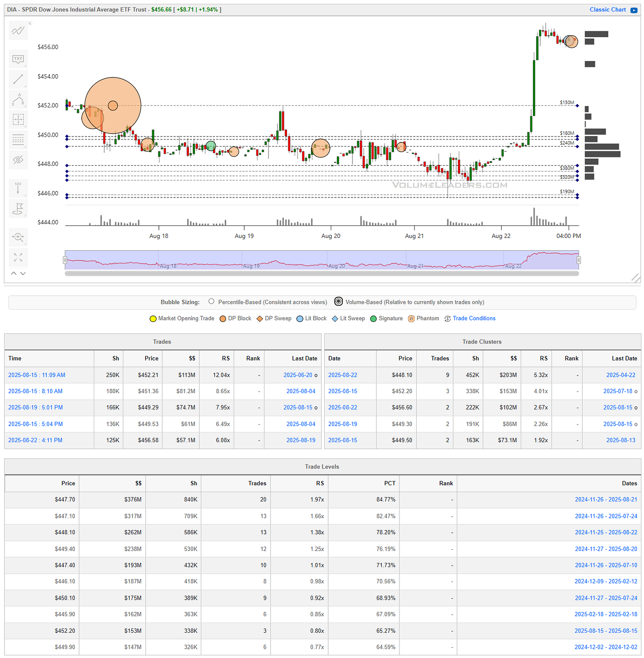The height and width of the screenshot is (658, 644).
Task: Click the blue Lit Sweep diamond legend marker
Action: (x=335, y=319)
